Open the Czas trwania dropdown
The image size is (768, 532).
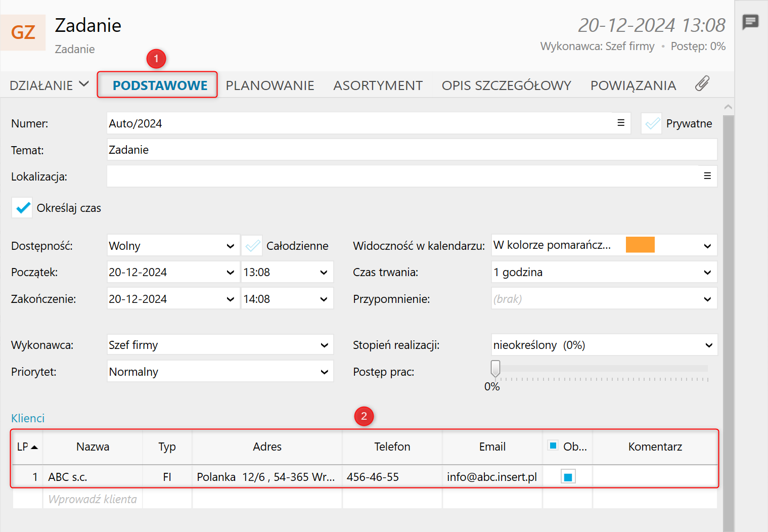point(604,272)
